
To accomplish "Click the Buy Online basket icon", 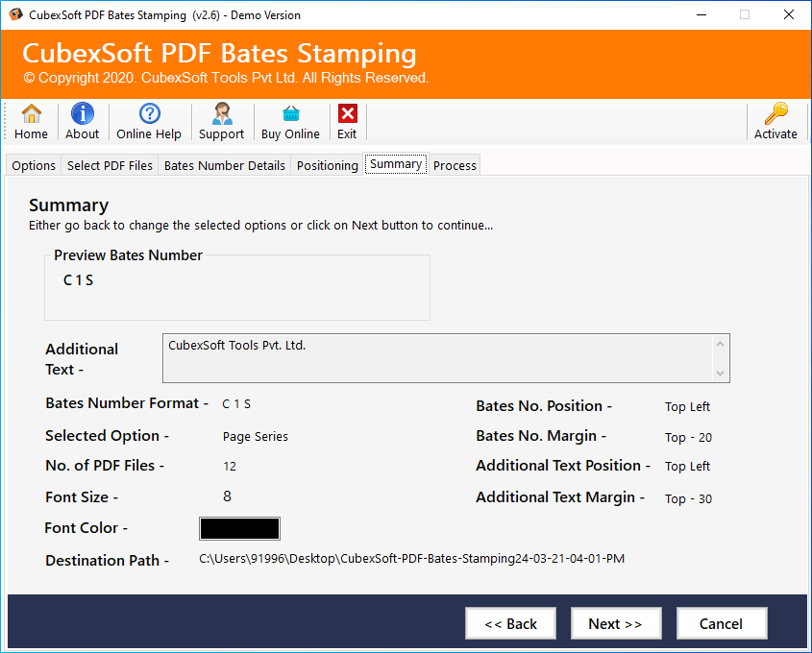I will (x=290, y=114).
